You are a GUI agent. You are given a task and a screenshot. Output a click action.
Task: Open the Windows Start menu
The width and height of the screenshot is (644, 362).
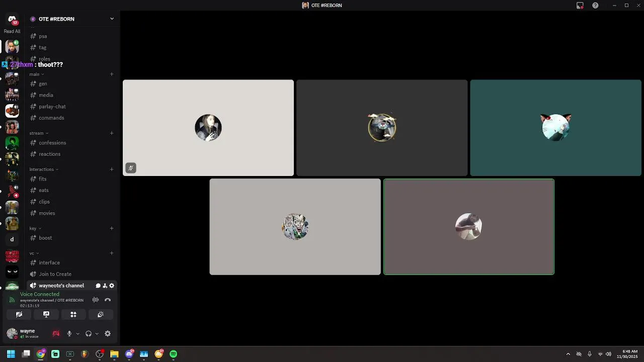11,354
